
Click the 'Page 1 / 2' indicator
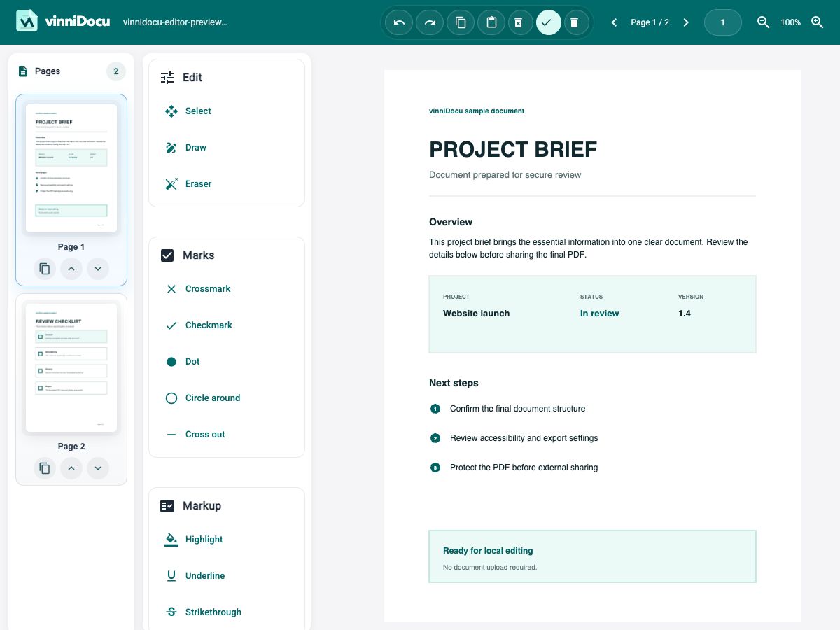650,22
